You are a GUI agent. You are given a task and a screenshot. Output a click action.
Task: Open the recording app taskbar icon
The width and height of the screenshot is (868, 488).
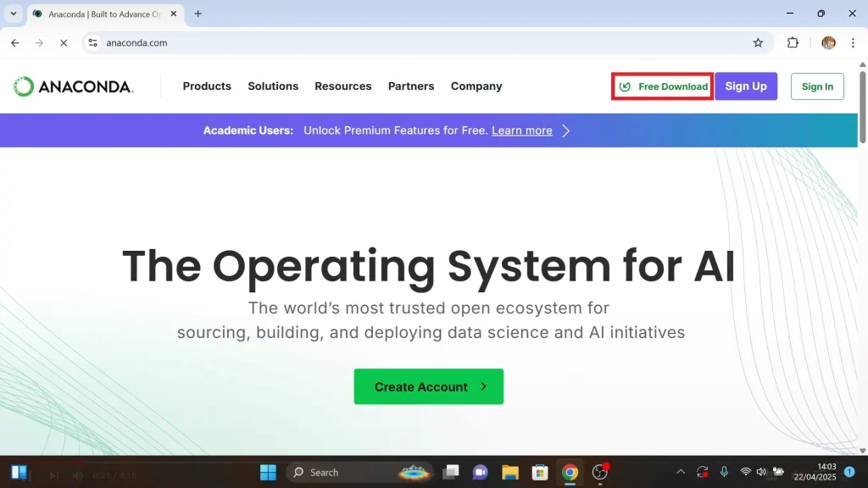point(600,472)
